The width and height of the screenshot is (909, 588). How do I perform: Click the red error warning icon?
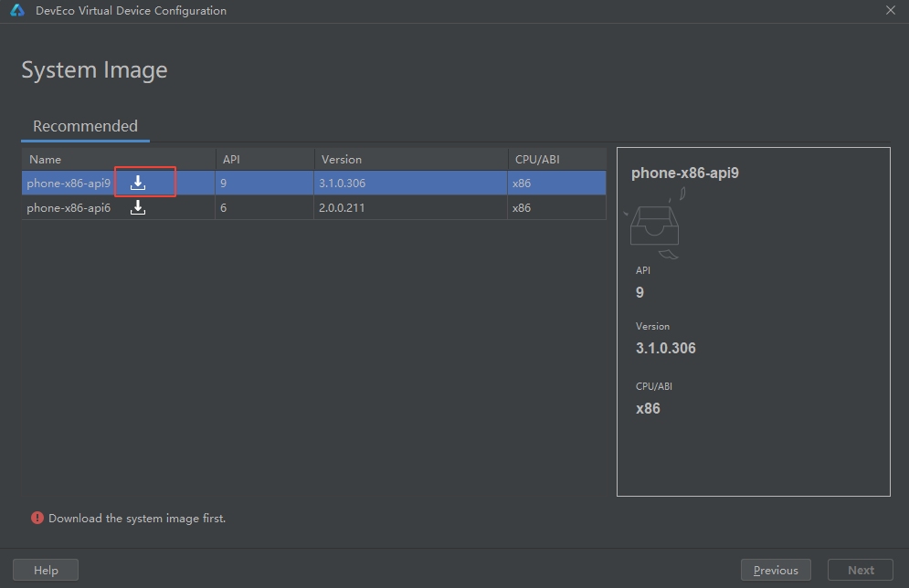click(37, 518)
